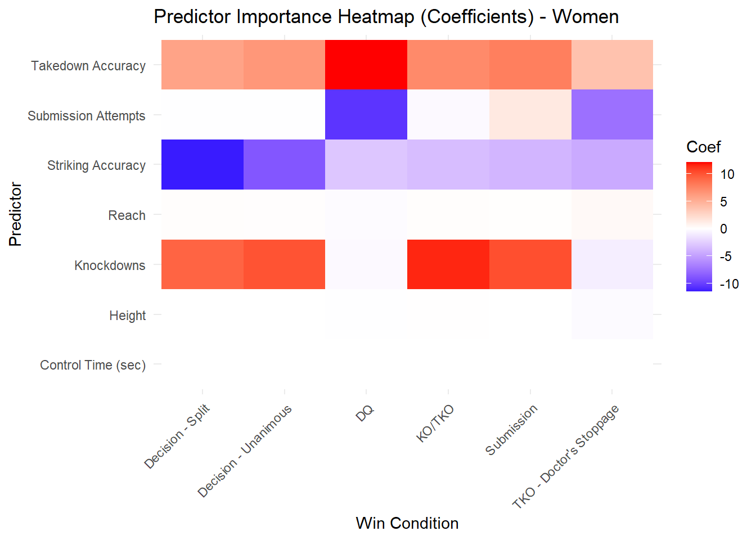The image size is (756, 540).
Task: Select the Knockdowns Decision - Split cell
Action: pos(202,264)
